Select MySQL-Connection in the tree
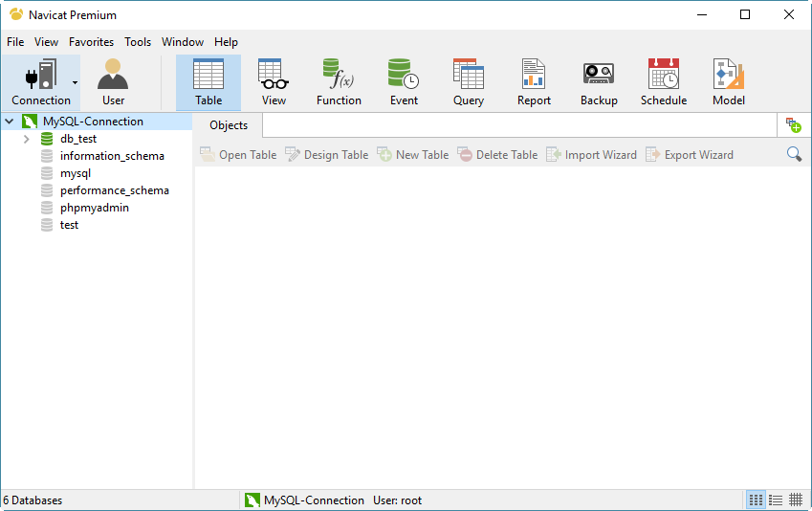This screenshot has height=511, width=812. point(93,122)
